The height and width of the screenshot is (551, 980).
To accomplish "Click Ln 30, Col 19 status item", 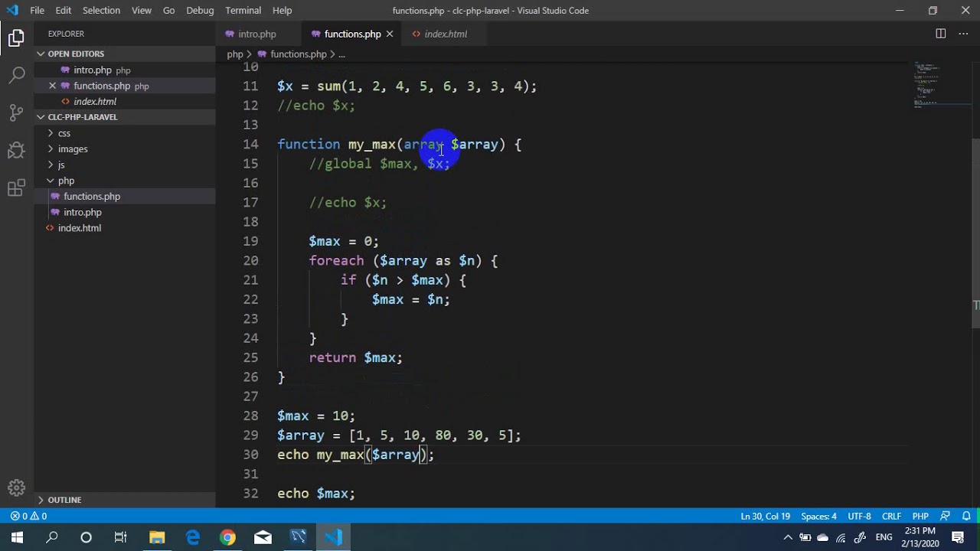I will point(765,516).
